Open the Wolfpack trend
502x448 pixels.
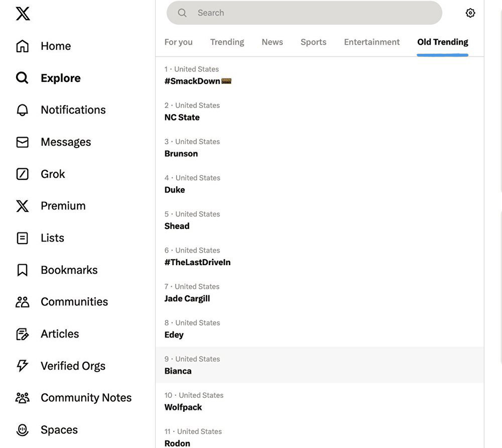319,401
